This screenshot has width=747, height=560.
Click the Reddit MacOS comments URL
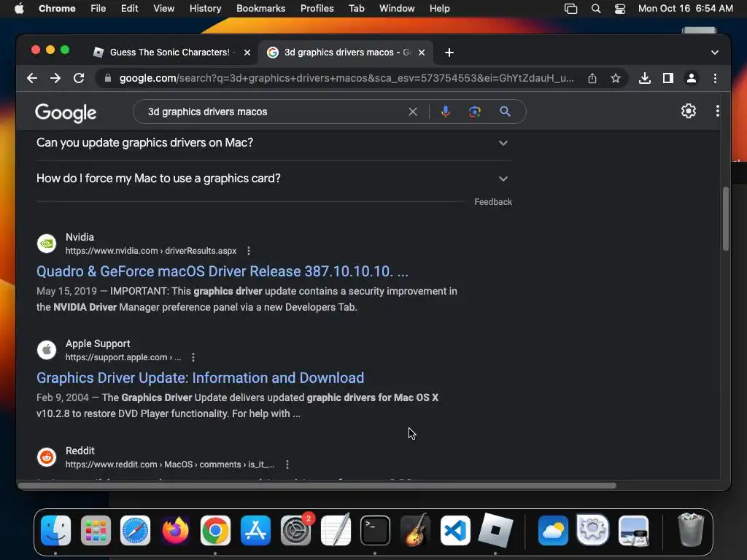point(169,464)
